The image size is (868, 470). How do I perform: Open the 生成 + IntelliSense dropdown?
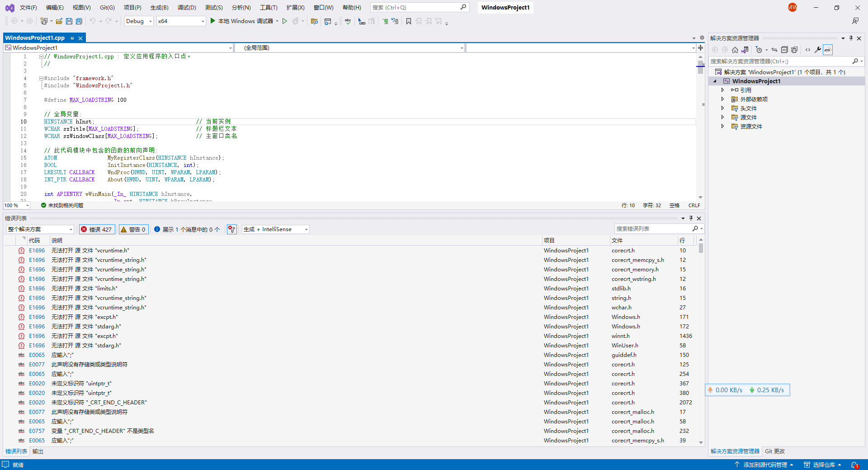(x=275, y=229)
